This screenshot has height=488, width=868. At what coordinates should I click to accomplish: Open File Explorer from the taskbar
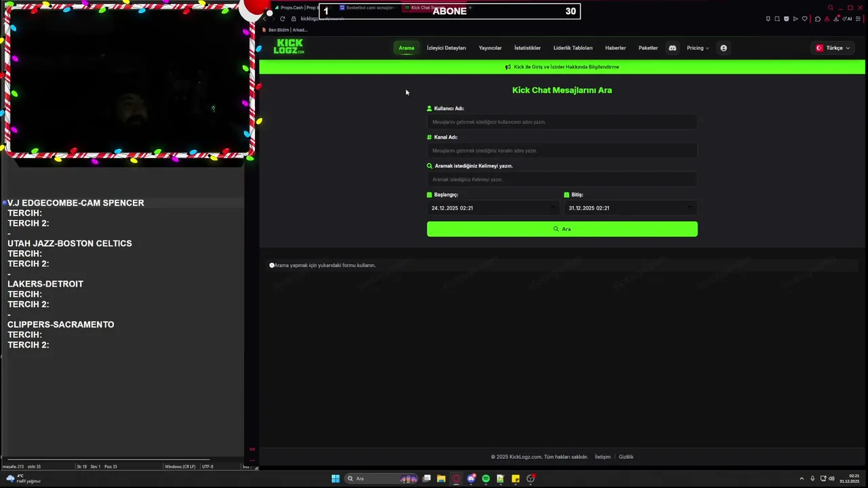(x=441, y=479)
